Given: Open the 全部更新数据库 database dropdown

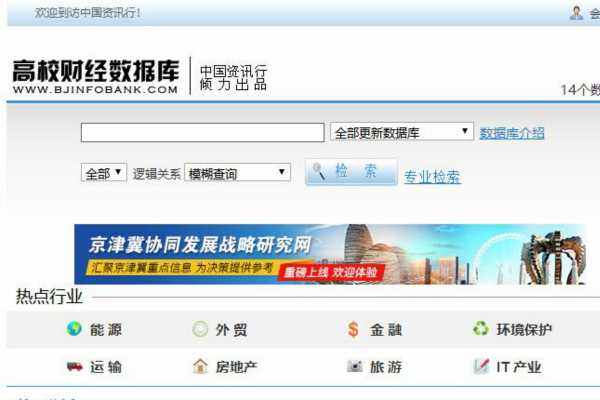Looking at the screenshot, I should point(402,132).
